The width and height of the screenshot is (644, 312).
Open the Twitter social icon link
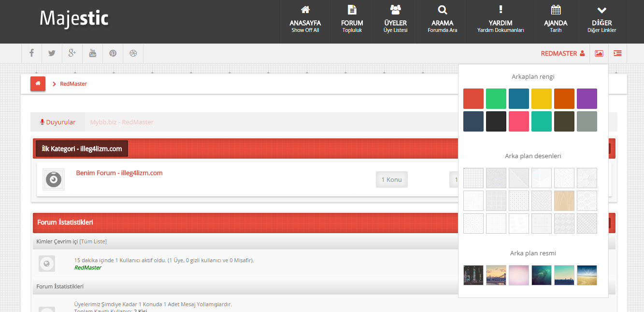click(52, 53)
